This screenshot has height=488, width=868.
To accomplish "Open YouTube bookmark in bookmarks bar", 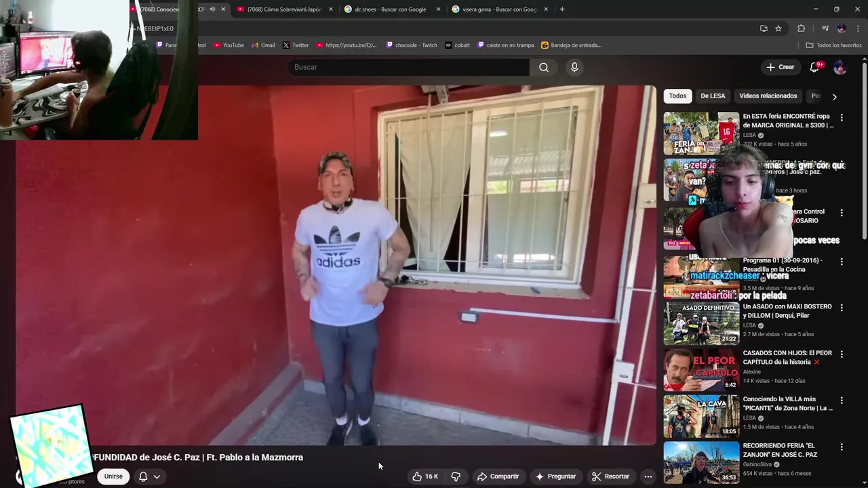I will tap(229, 45).
